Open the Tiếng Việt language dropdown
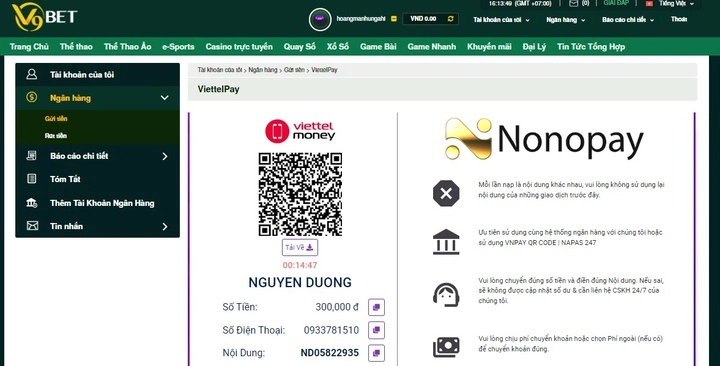Screen dimensions: 720x366 coord(676,4)
